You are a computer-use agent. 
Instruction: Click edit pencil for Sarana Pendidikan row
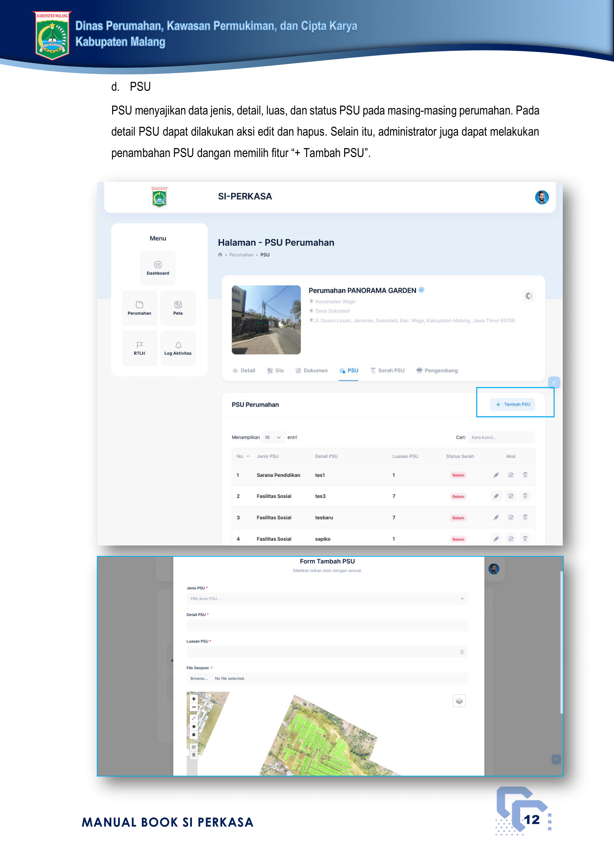(496, 475)
